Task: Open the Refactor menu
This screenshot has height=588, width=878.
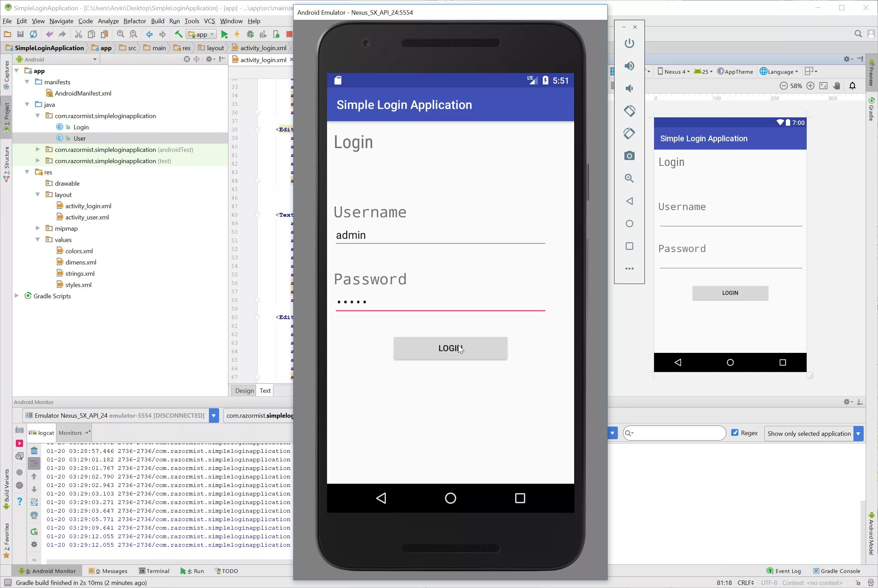Action: (x=134, y=21)
